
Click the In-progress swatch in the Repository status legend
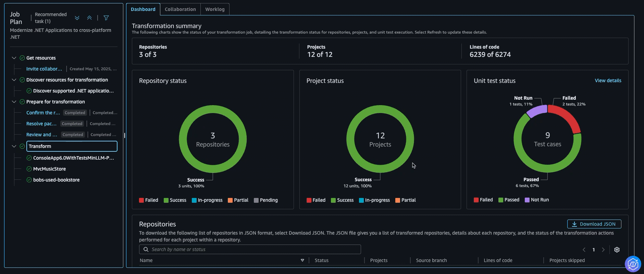pyautogui.click(x=194, y=200)
